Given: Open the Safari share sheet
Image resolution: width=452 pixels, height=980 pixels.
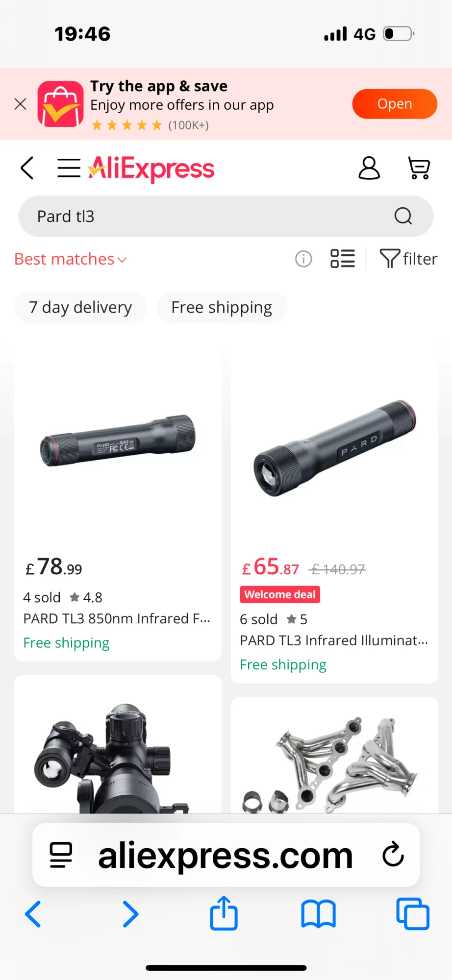Looking at the screenshot, I should tap(224, 913).
